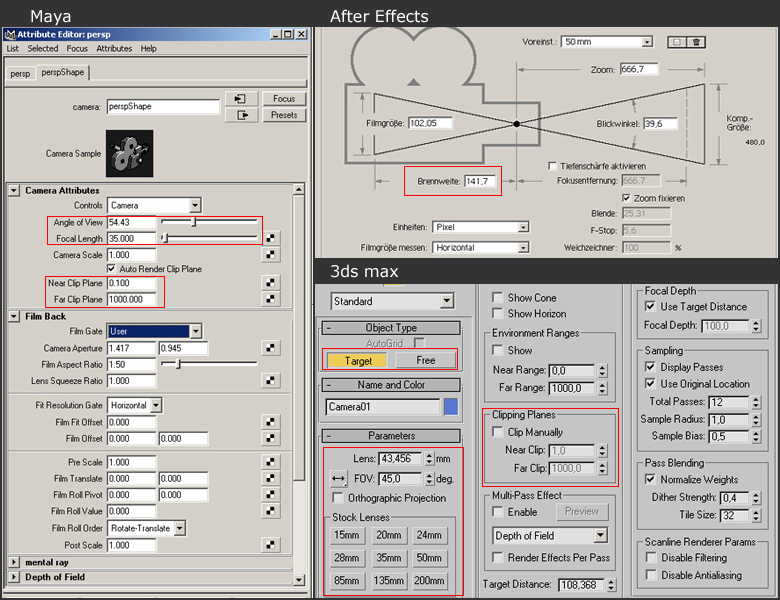Image resolution: width=780 pixels, height=600 pixels.
Task: Click Camera01 name field
Action: (384, 407)
